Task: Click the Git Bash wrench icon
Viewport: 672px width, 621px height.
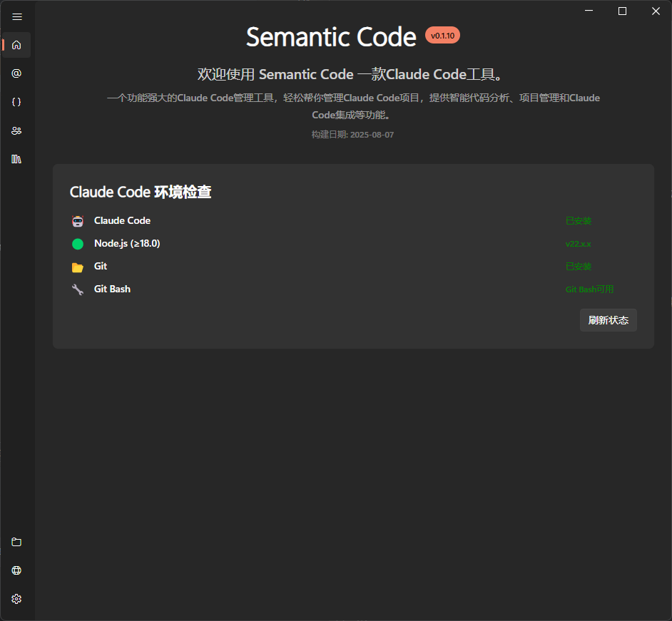Action: 78,289
